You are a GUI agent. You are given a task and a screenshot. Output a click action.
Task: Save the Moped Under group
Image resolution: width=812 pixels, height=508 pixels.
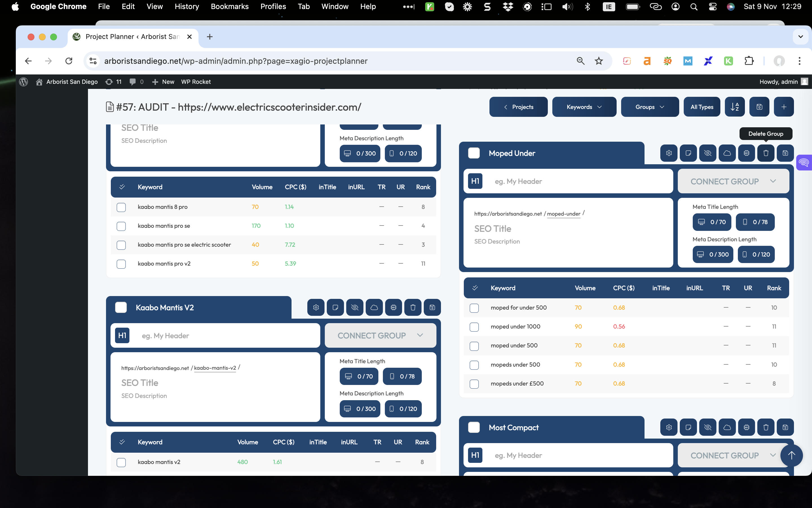point(785,153)
